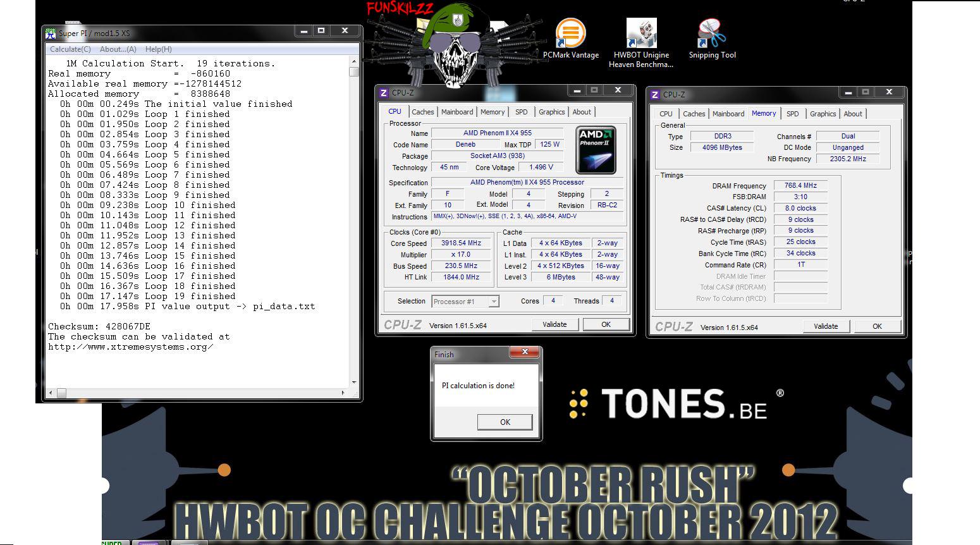980x545 pixels.
Task: Close the Finish dialog
Action: [x=525, y=352]
